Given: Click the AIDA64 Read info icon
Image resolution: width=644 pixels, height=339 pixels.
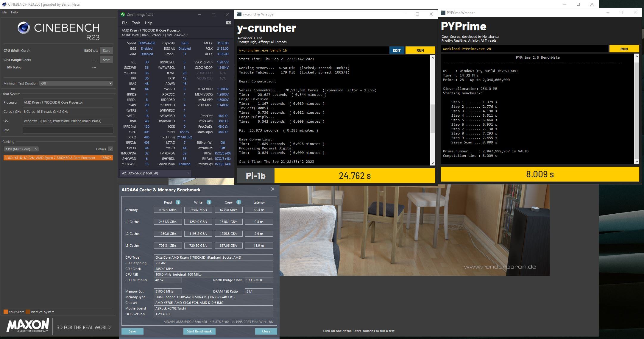Looking at the screenshot, I should pyautogui.click(x=178, y=202).
